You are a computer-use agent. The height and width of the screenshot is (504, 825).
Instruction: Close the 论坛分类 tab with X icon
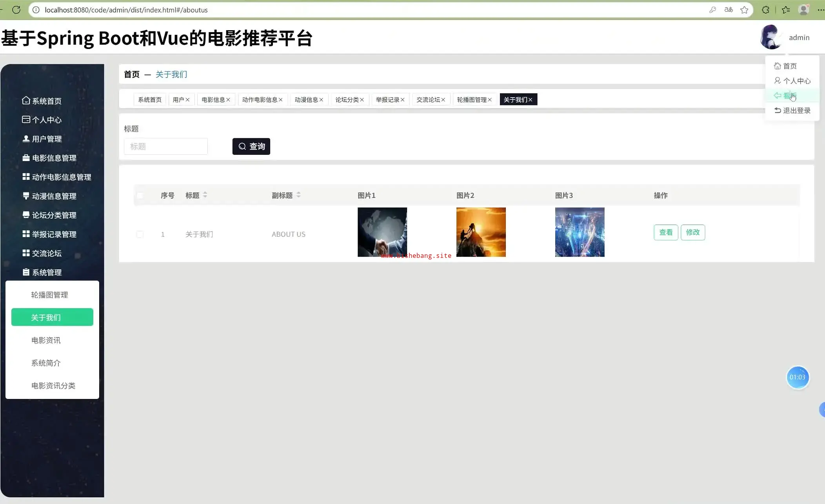point(362,100)
